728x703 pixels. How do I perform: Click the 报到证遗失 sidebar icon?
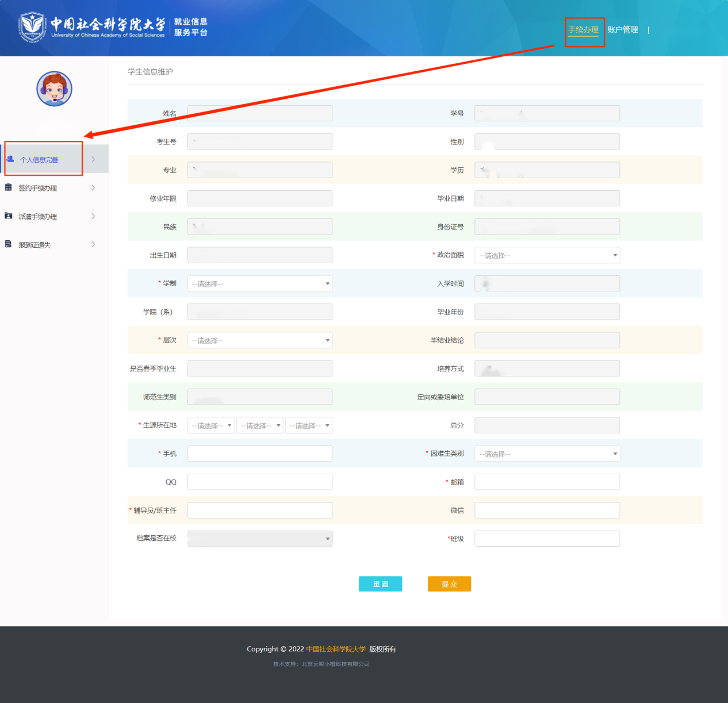point(9,244)
